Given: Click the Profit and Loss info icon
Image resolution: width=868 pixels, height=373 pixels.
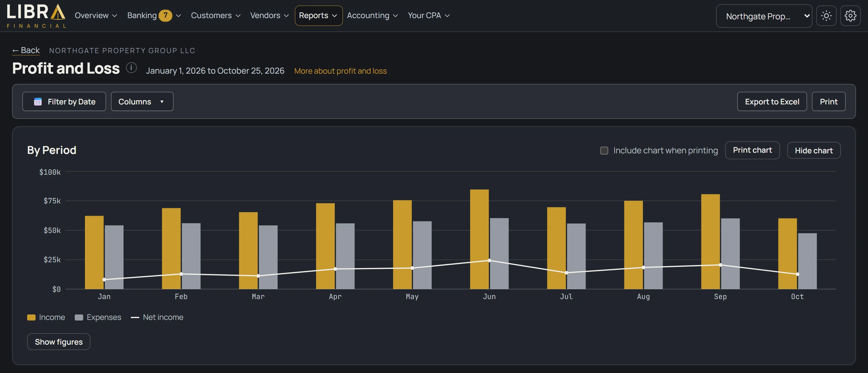Looking at the screenshot, I should pos(131,68).
